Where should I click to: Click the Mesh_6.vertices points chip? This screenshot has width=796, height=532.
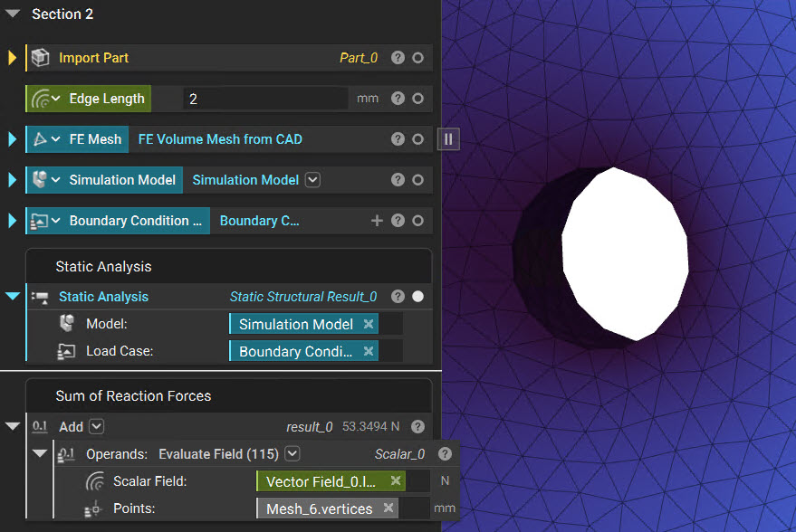[x=320, y=508]
